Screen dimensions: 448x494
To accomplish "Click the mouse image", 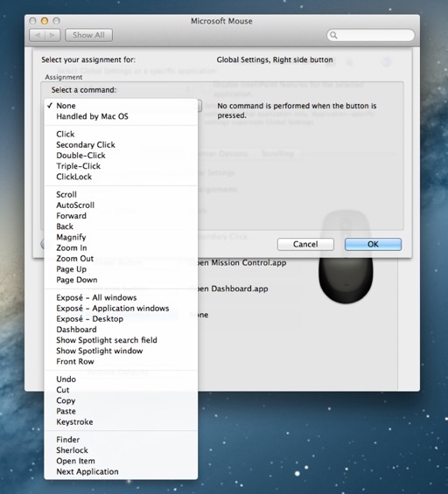I will pyautogui.click(x=346, y=257).
